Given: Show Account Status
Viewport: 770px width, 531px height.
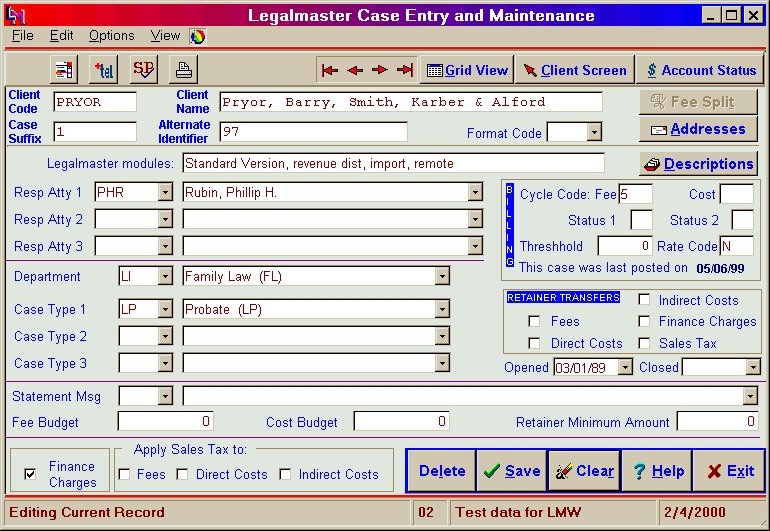Looking at the screenshot, I should (700, 70).
